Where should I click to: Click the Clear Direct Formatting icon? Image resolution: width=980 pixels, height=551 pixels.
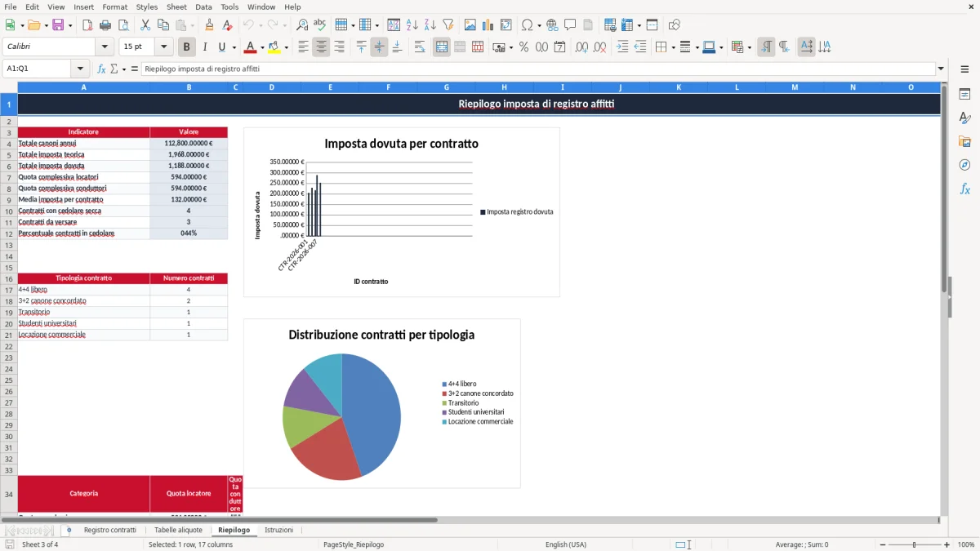click(x=228, y=25)
